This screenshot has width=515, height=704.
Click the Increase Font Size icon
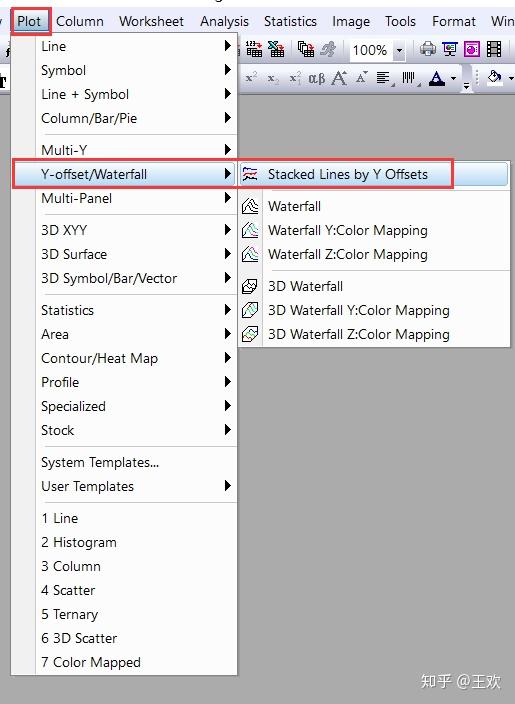point(339,79)
